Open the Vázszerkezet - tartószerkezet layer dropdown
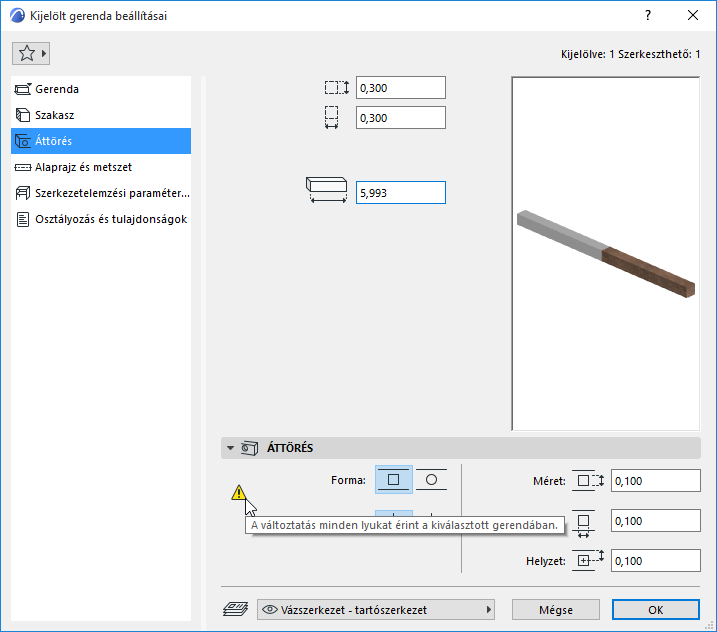This screenshot has height=632, width=717. coord(376,610)
